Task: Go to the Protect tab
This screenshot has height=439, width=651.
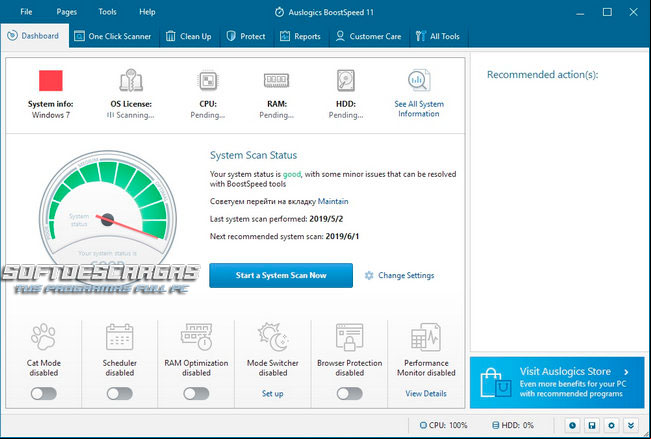Action: (246, 37)
